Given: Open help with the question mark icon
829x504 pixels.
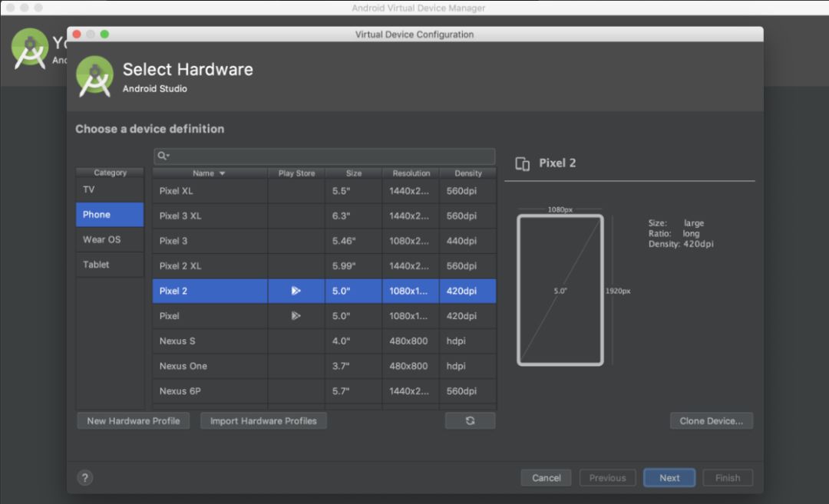Looking at the screenshot, I should click(85, 478).
